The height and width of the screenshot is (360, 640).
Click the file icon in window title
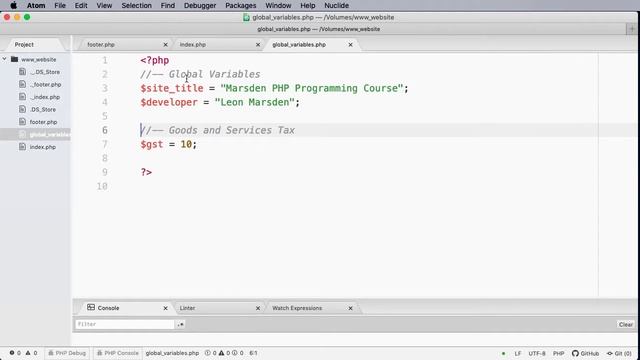[x=246, y=17]
